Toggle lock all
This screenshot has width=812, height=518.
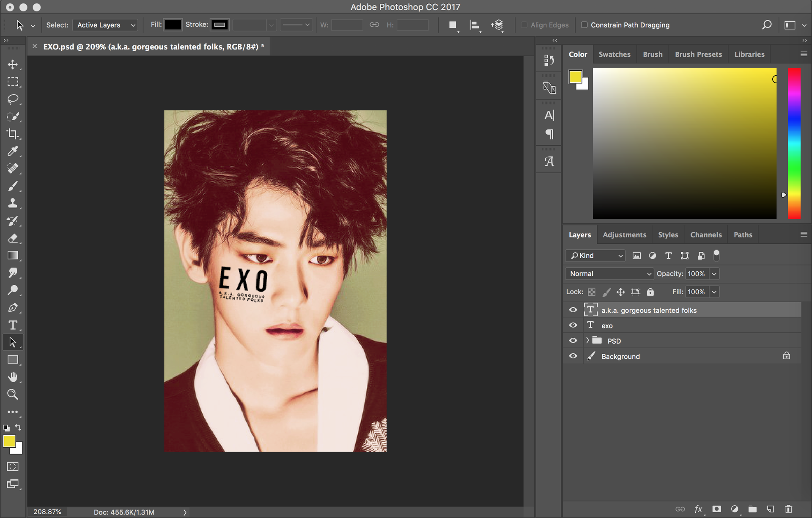pos(650,292)
